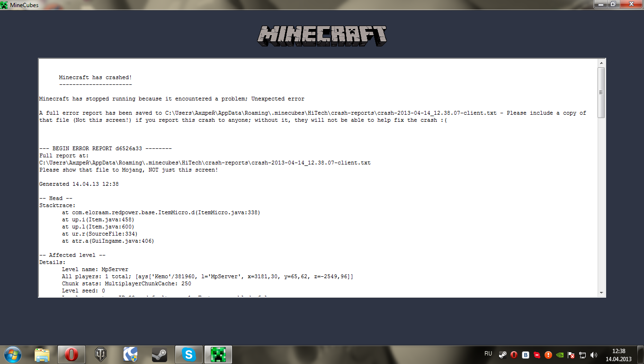Click the 'Minecraft has stopped running' line

pyautogui.click(x=172, y=99)
